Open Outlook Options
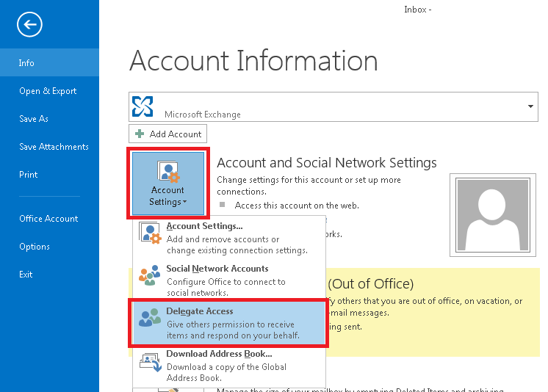 click(35, 247)
